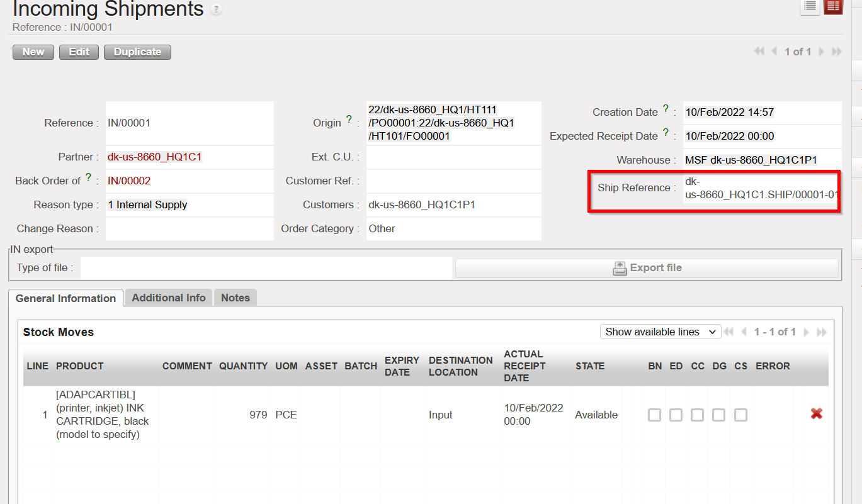Viewport: 862px width, 504px height.
Task: Click first page arrow in Stock Moves pager
Action: point(729,332)
